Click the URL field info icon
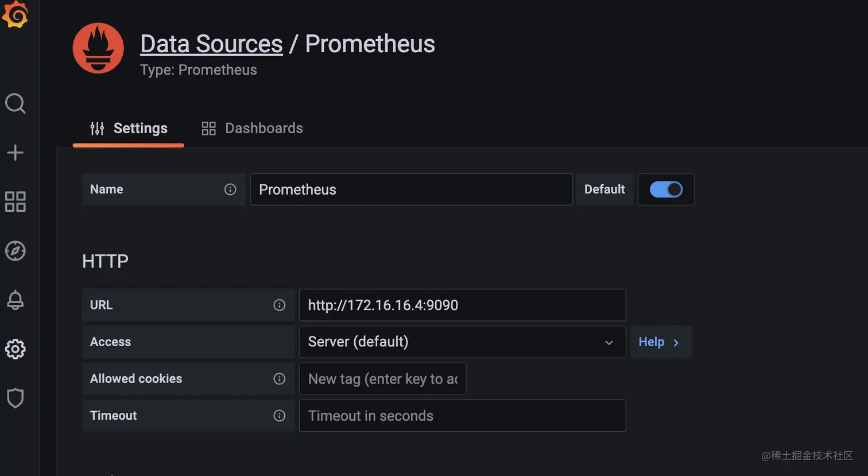 (x=280, y=305)
